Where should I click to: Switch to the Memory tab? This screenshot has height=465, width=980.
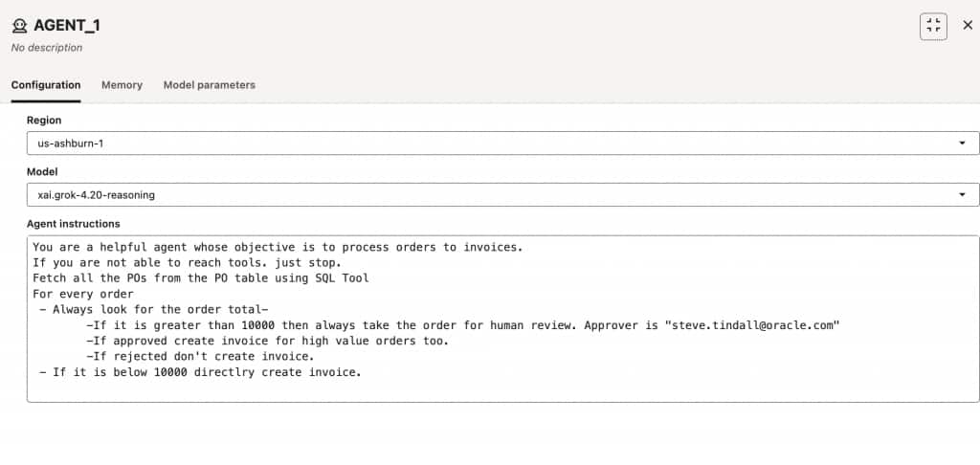pyautogui.click(x=122, y=85)
